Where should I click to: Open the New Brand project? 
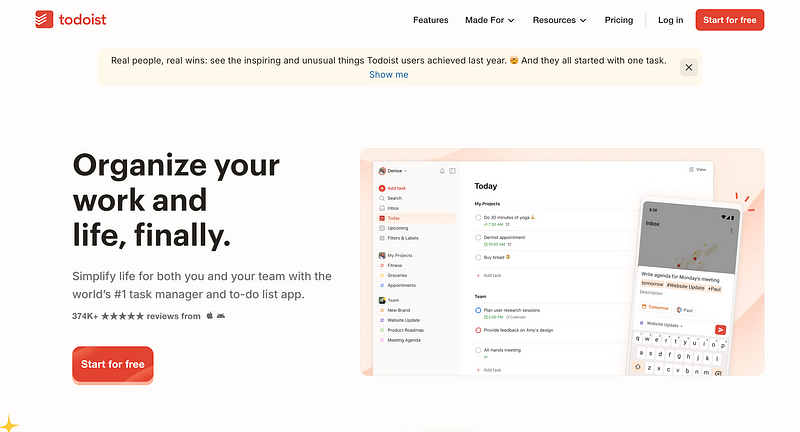coord(395,310)
